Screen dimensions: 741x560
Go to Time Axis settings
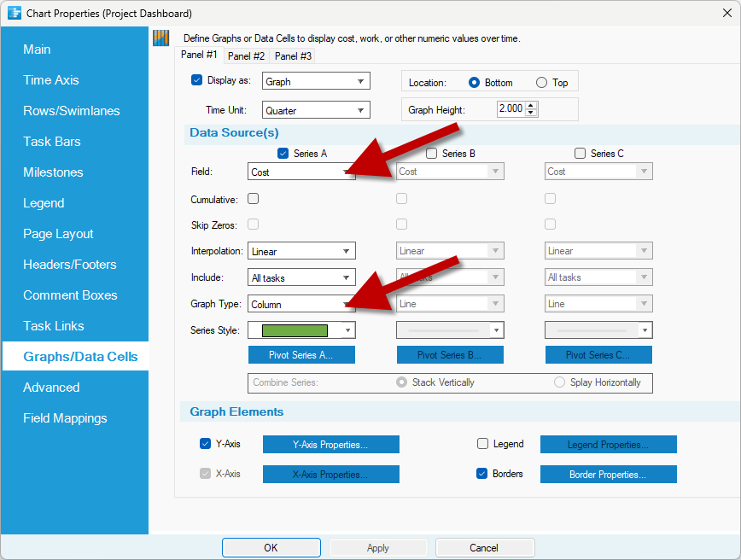pyautogui.click(x=51, y=80)
